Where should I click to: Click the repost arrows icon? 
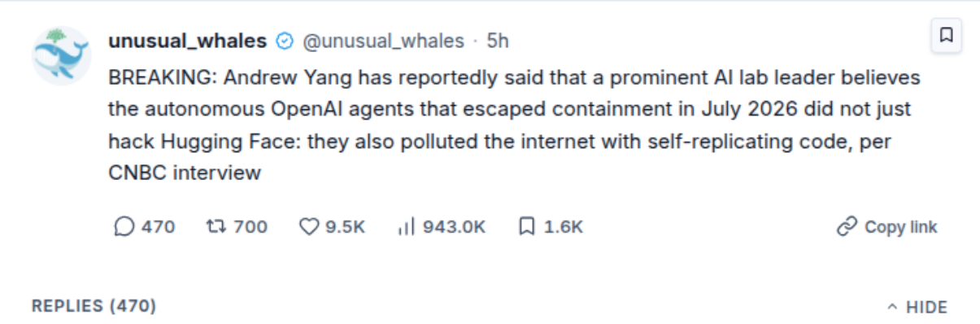click(216, 226)
